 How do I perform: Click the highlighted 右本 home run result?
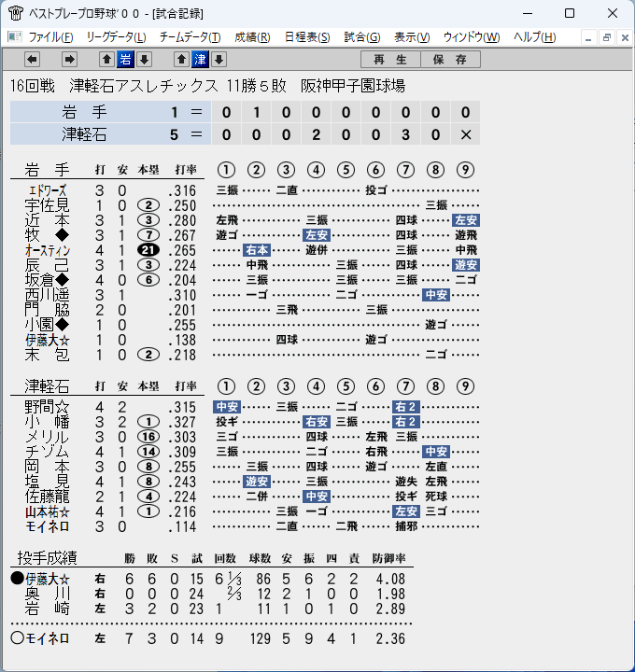257,250
